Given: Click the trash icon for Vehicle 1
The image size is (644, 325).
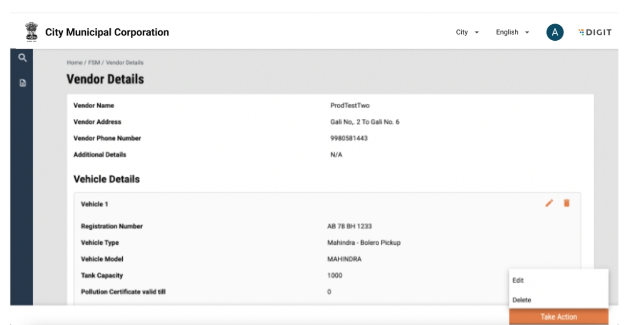Looking at the screenshot, I should 566,203.
